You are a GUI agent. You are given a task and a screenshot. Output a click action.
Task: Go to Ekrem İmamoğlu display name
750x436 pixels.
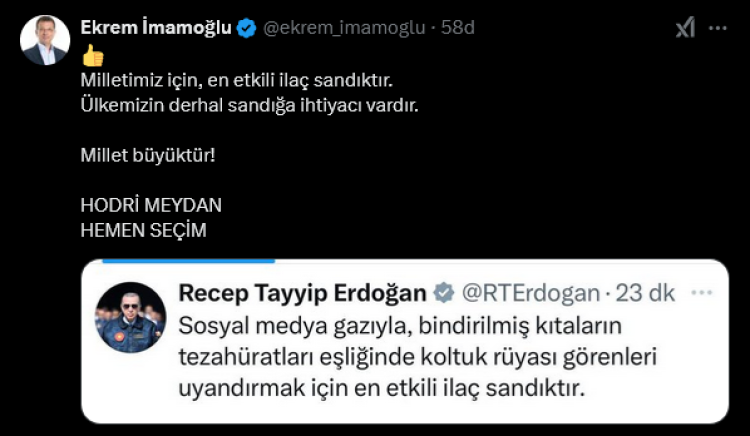[x=156, y=29]
